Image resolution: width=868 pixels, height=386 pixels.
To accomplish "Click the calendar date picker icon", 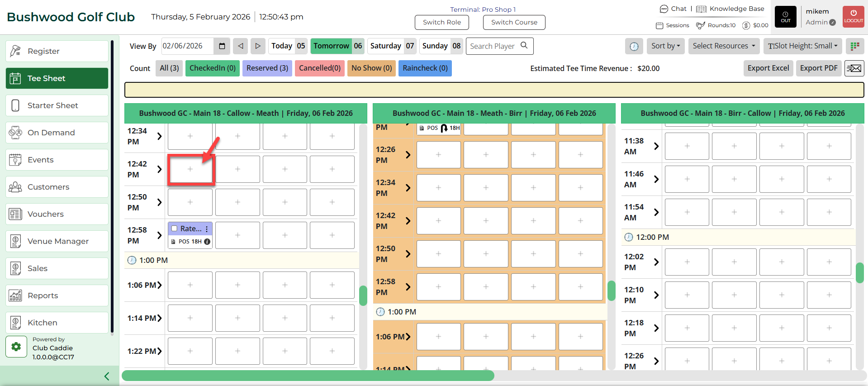I will point(222,46).
